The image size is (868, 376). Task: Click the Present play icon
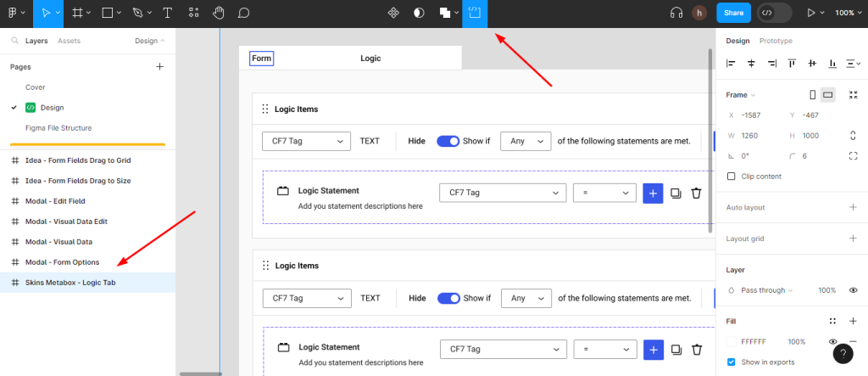(x=811, y=13)
